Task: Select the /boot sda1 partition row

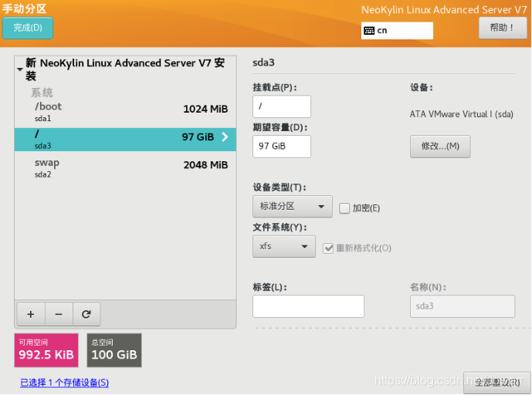Action: click(x=125, y=112)
